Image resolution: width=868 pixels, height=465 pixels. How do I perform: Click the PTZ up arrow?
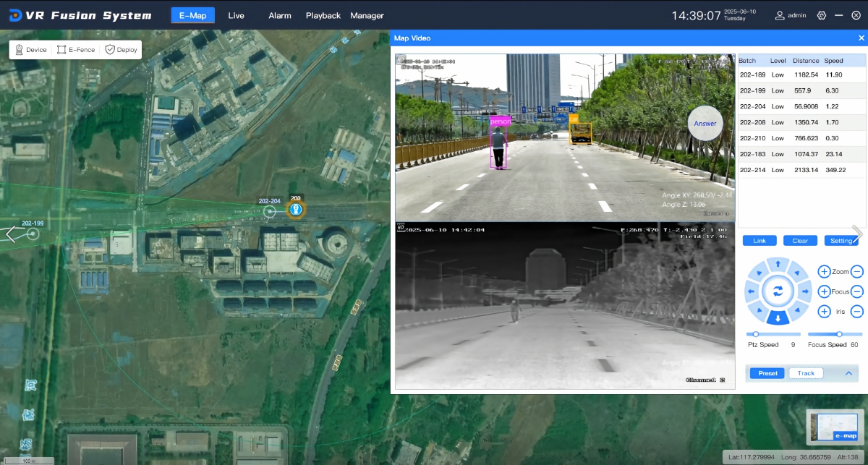coord(778,264)
